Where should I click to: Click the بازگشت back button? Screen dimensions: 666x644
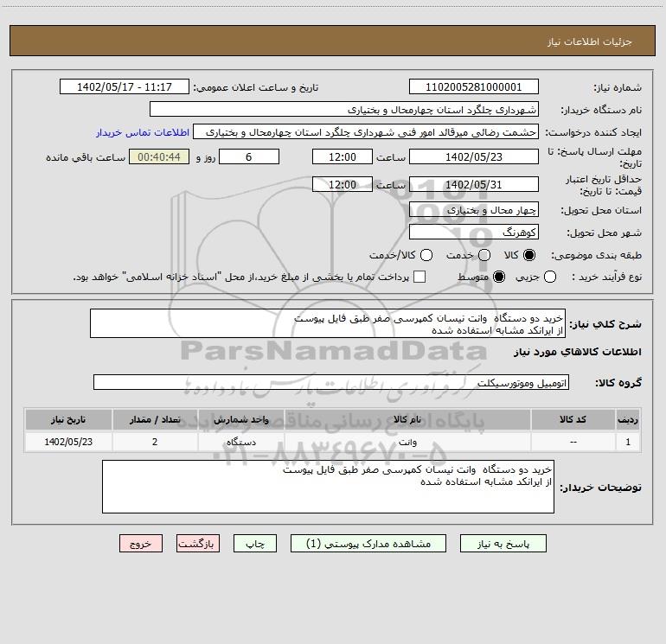[198, 544]
